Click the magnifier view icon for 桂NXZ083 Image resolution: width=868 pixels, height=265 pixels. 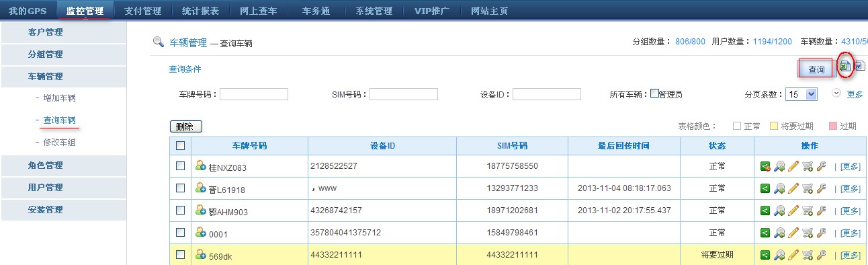coord(779,166)
